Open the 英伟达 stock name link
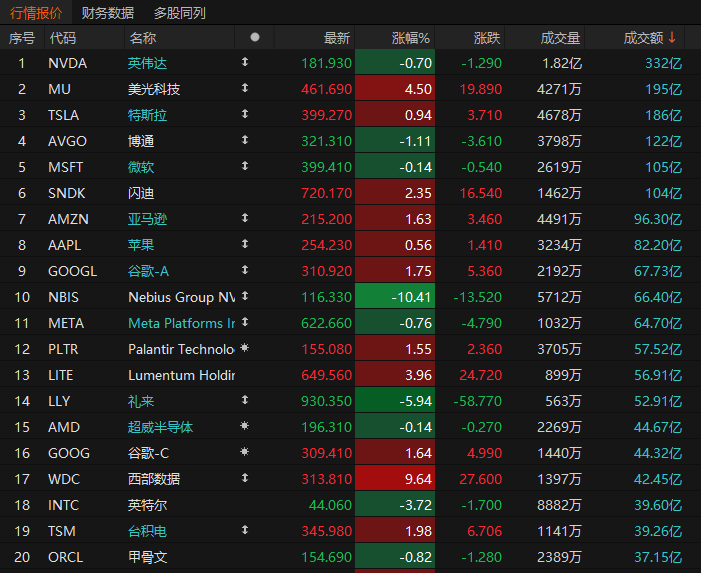The image size is (701, 573). coord(150,63)
